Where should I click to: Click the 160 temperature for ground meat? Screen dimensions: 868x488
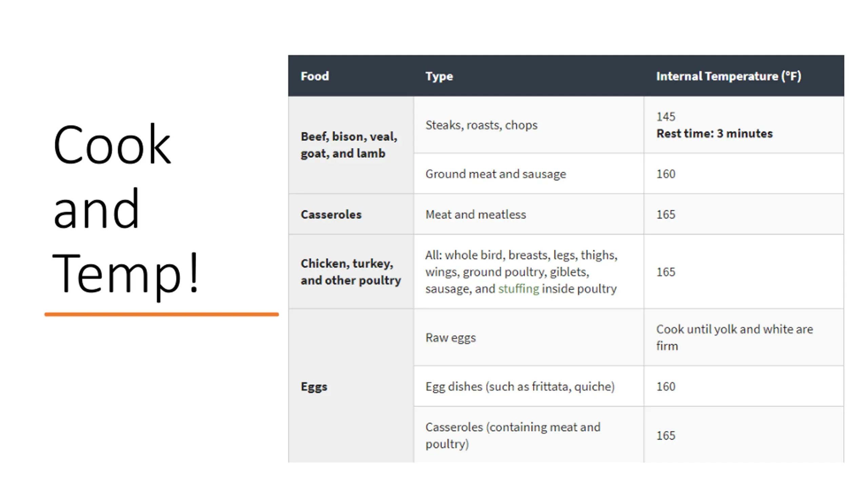click(x=666, y=174)
